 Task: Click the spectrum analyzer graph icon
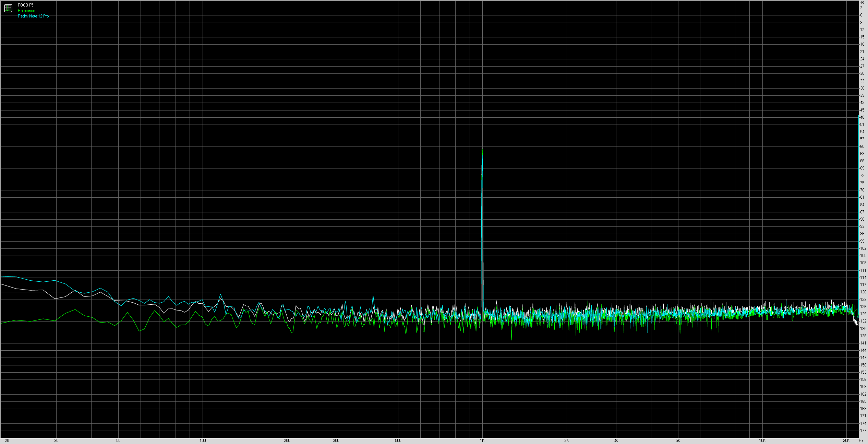coord(8,8)
